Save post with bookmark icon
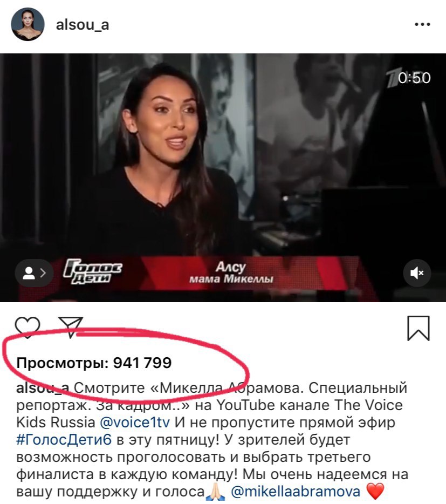Image resolution: width=446 pixels, height=504 pixels. (418, 328)
